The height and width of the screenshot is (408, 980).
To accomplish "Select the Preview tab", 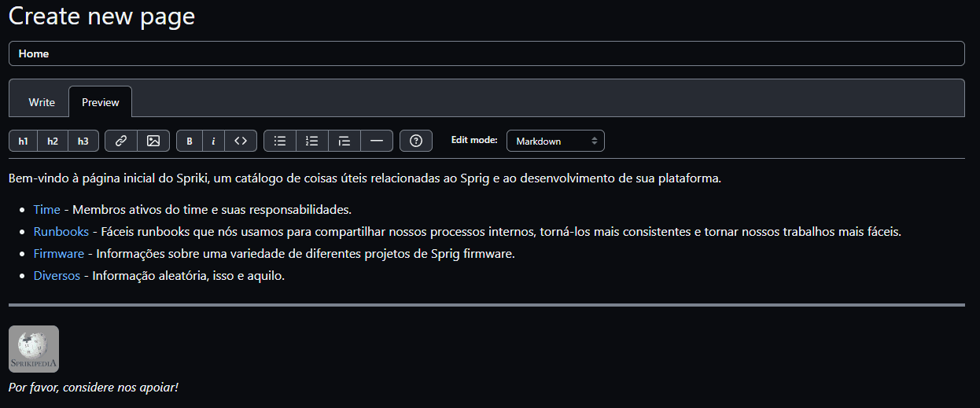I will coord(101,102).
